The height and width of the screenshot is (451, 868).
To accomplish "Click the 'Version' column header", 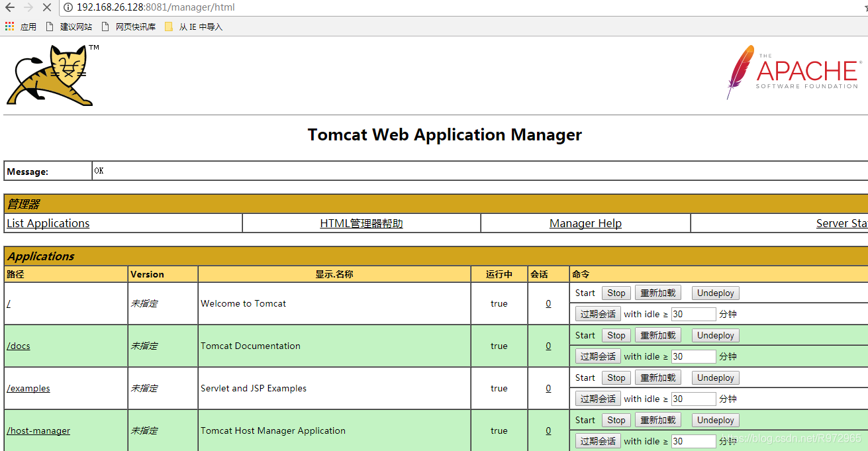I will [147, 274].
